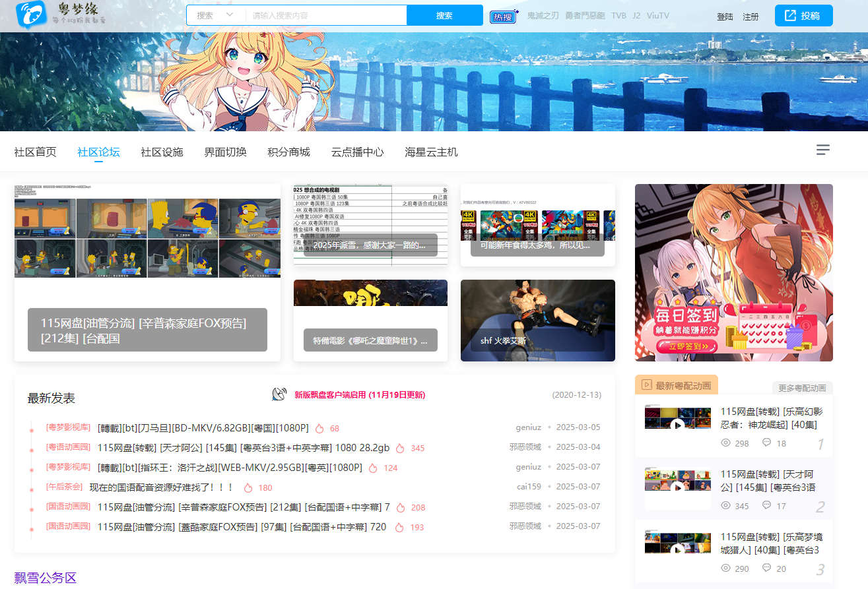Click the 最新发表 heading
Screen dimensions: 868x589
tap(51, 398)
